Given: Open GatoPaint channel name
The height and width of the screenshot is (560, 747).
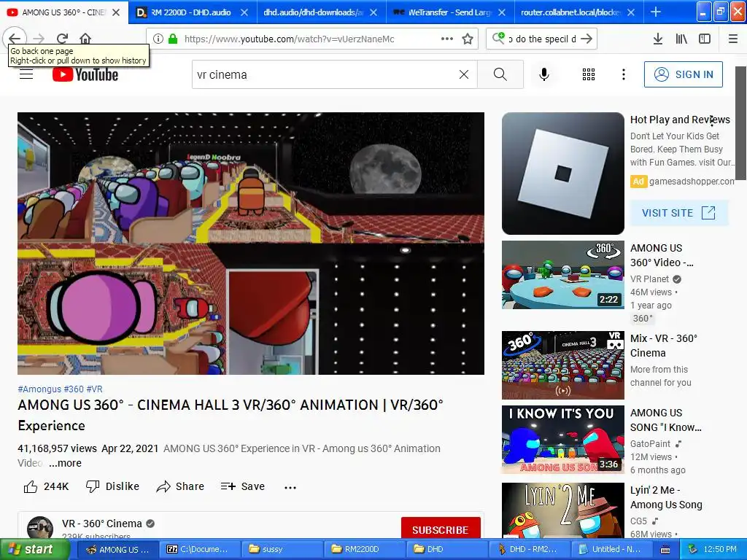Looking at the screenshot, I should (650, 444).
